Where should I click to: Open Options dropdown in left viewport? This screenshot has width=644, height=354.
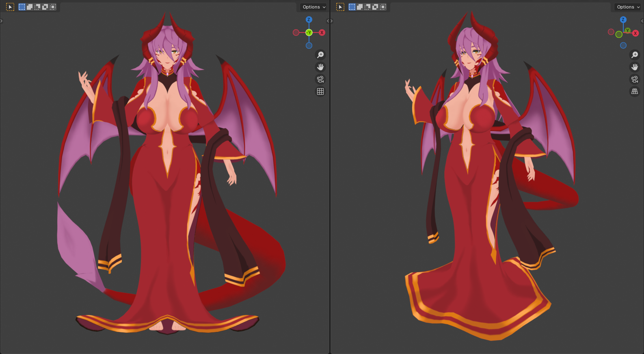[x=314, y=7]
